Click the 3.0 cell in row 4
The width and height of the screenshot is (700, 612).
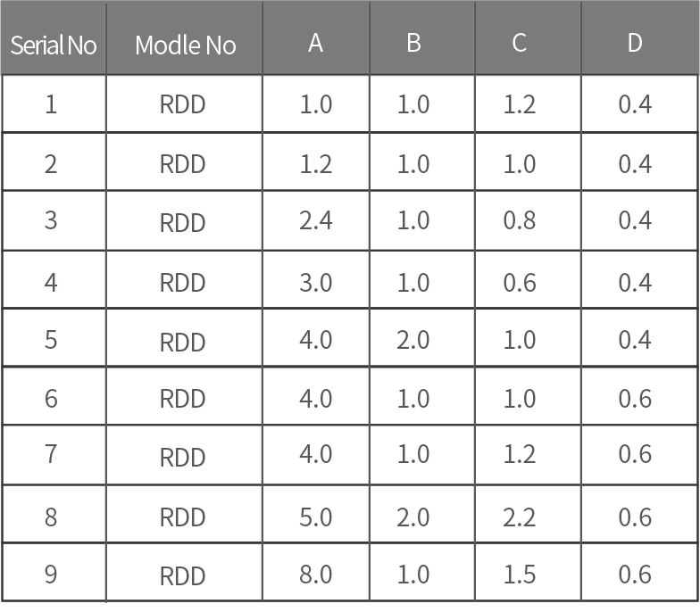(x=316, y=282)
